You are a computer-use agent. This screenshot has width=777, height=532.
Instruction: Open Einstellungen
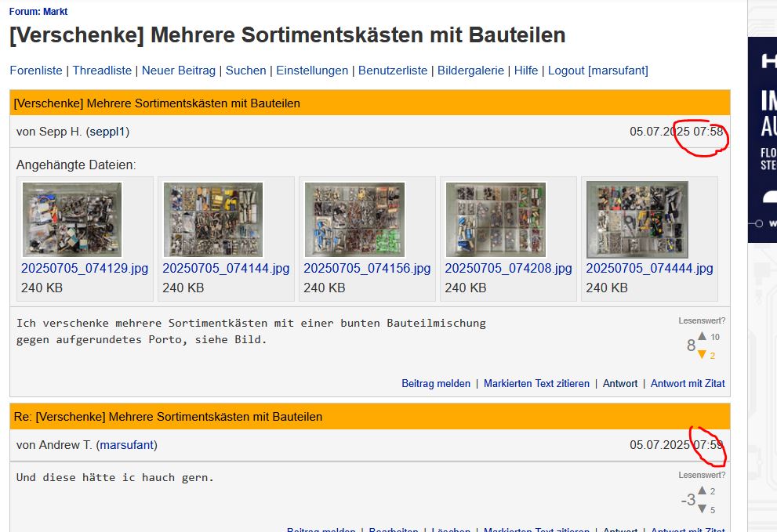click(x=312, y=71)
